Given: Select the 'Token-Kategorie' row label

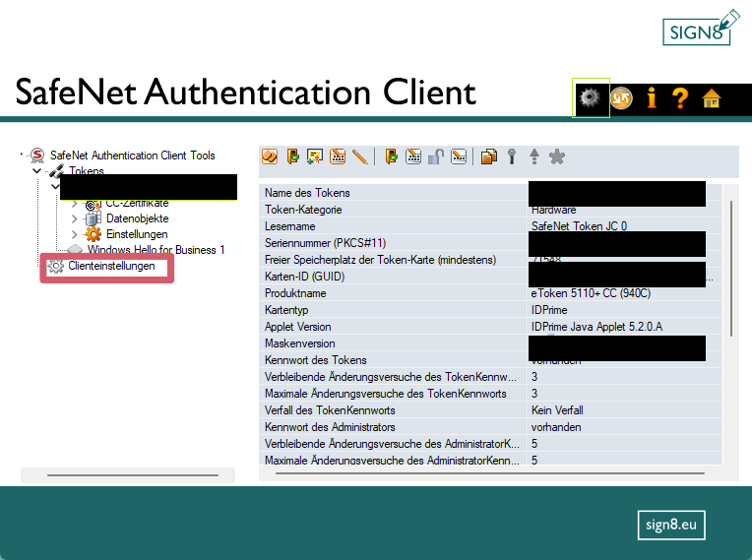Looking at the screenshot, I should pyautogui.click(x=303, y=210).
